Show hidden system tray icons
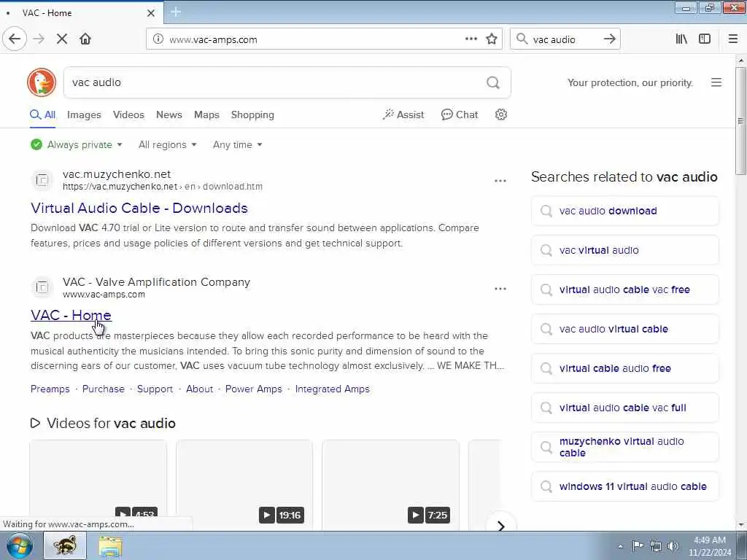The image size is (747, 560). [620, 546]
